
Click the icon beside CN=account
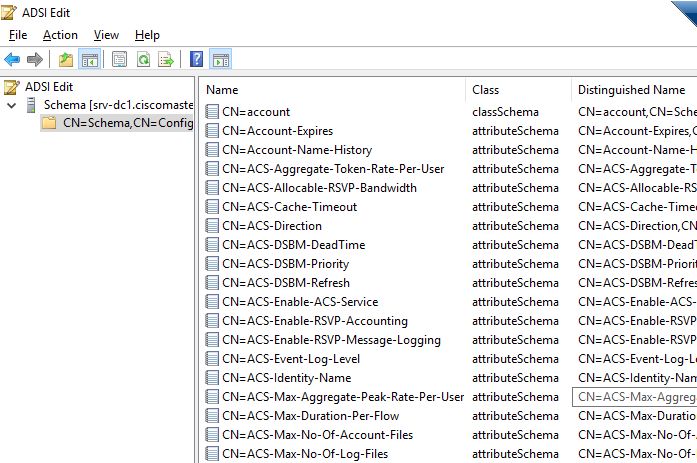pyautogui.click(x=212, y=112)
